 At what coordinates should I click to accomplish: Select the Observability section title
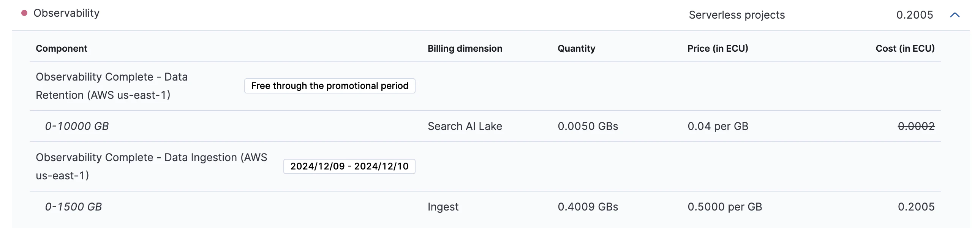coord(66,13)
